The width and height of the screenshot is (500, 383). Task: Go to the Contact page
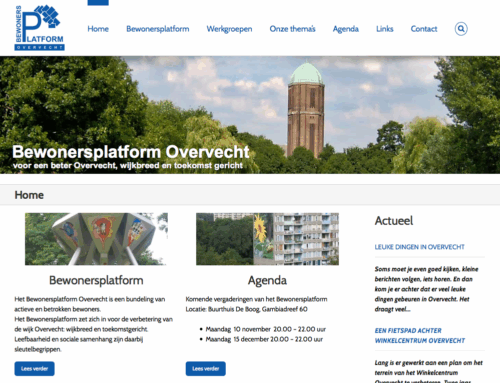(424, 29)
